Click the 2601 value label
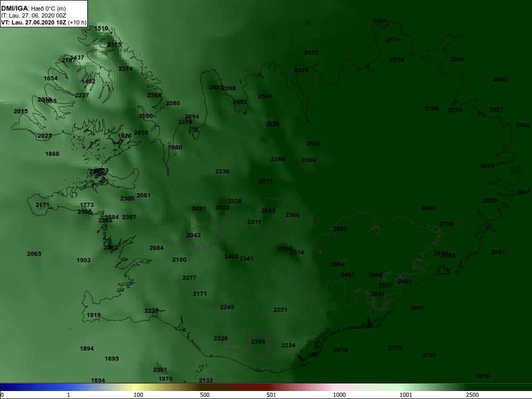 click(x=380, y=21)
